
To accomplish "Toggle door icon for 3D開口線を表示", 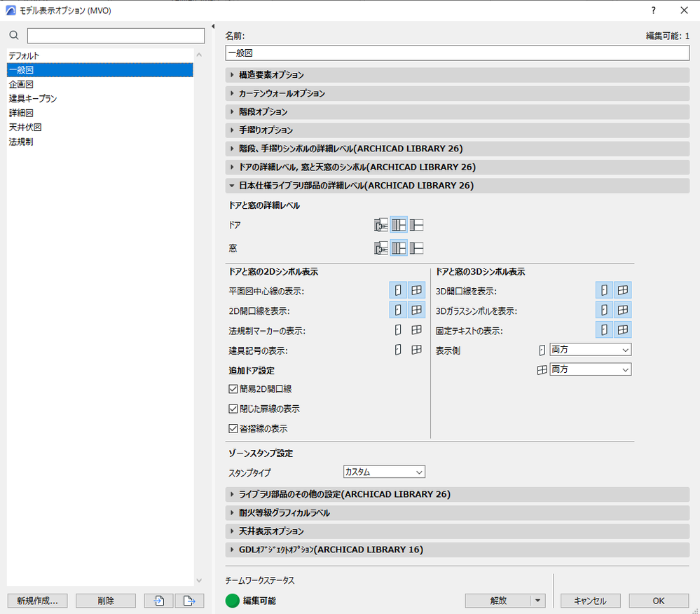I will point(605,290).
